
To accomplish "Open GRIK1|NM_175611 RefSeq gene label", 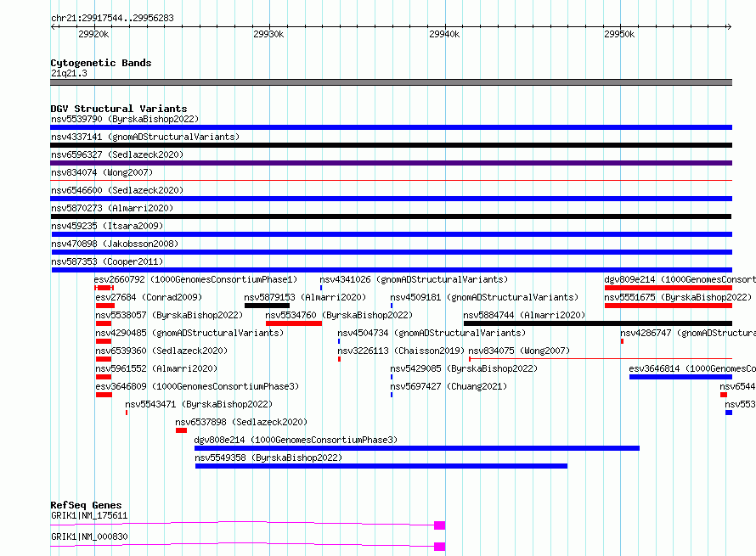I will (x=89, y=515).
